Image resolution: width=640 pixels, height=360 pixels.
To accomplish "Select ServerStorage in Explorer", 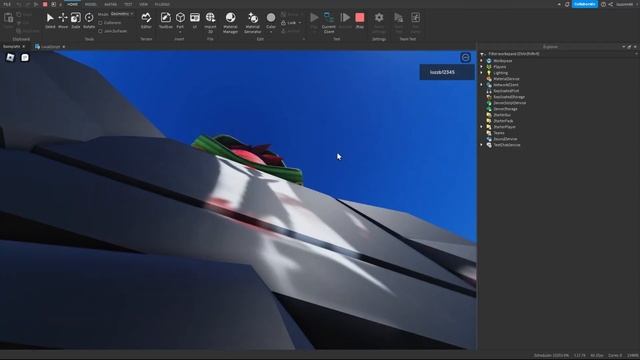I will (x=505, y=109).
